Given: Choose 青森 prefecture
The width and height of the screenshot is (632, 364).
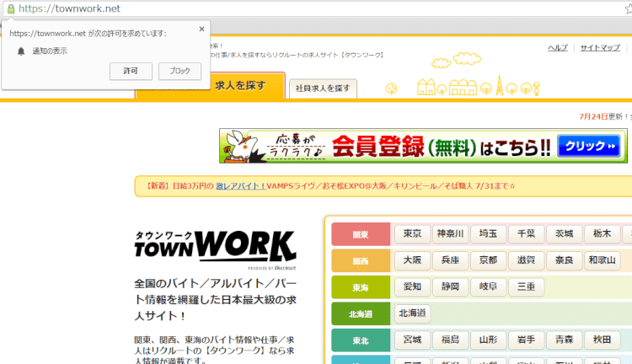Looking at the screenshot, I should point(564,340).
